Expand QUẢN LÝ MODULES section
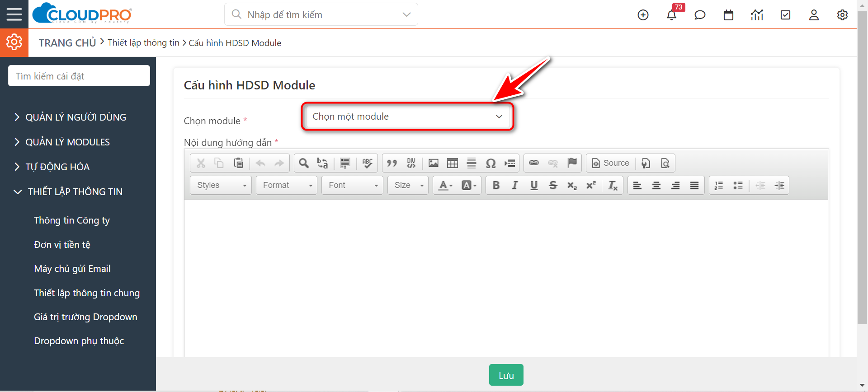868x392 pixels. point(62,142)
